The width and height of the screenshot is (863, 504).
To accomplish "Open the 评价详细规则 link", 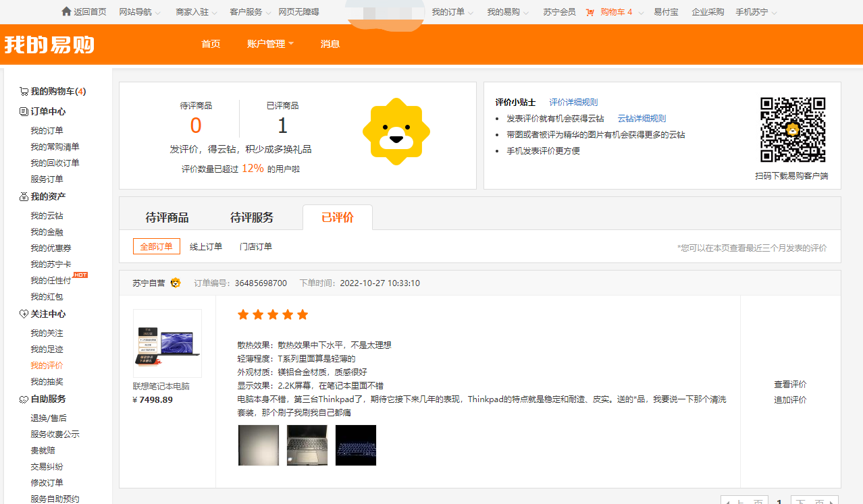I will pos(573,103).
